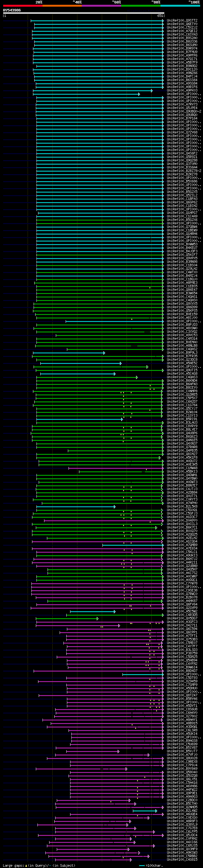The width and height of the screenshot is (203, 868).
Task: Click the short cyan bar for UniRef100_B9P9L3
Action: coord(69,353)
